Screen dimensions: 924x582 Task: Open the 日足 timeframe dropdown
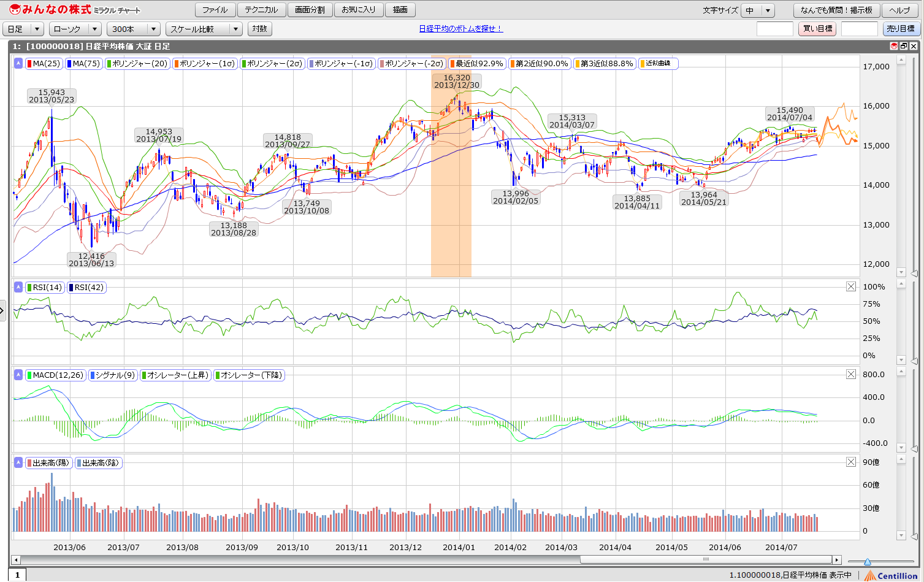point(23,29)
